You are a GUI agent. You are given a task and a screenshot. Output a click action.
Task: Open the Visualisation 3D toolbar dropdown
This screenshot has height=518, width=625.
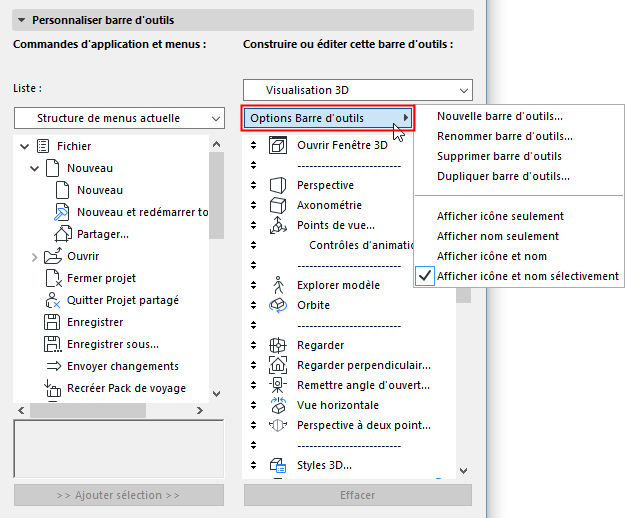pyautogui.click(x=357, y=91)
